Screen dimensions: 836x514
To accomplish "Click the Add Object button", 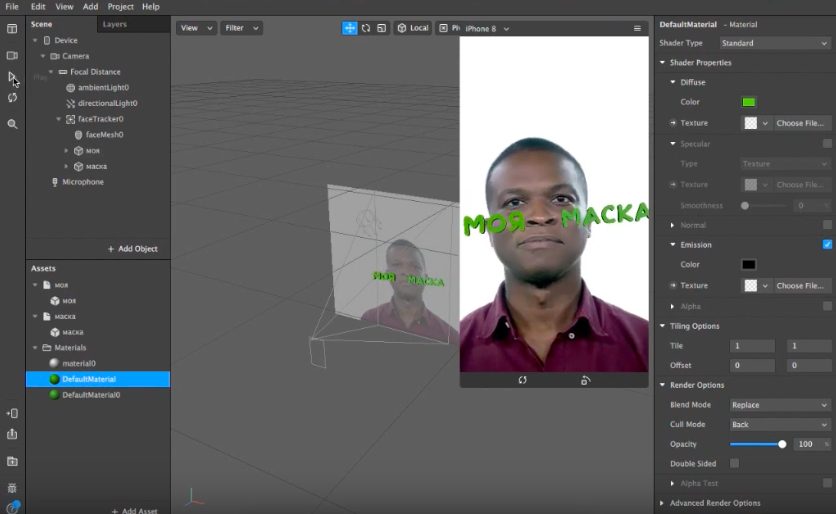I will [133, 249].
